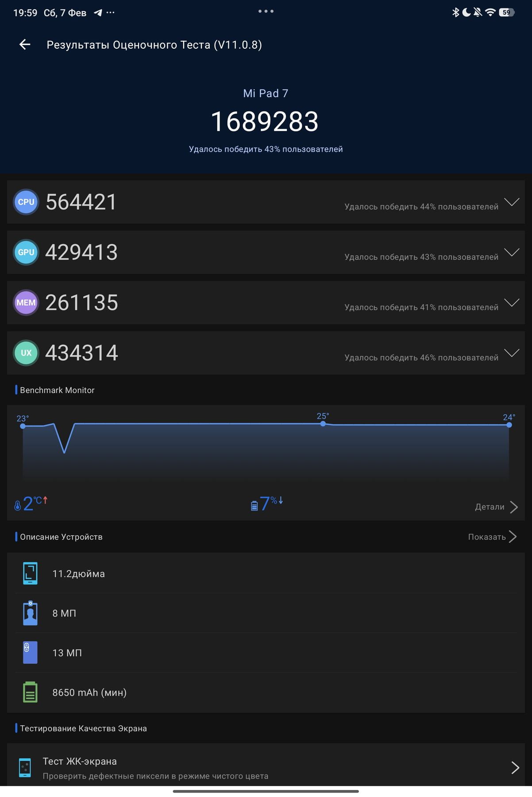Tap the status bar clock 19:59
This screenshot has height=797, width=532.
(x=25, y=13)
